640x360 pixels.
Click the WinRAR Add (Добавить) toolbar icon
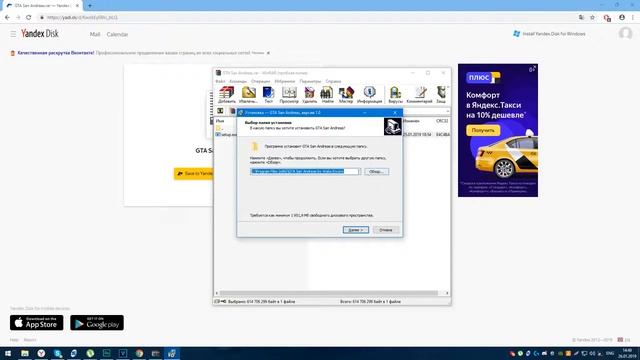coord(227,95)
